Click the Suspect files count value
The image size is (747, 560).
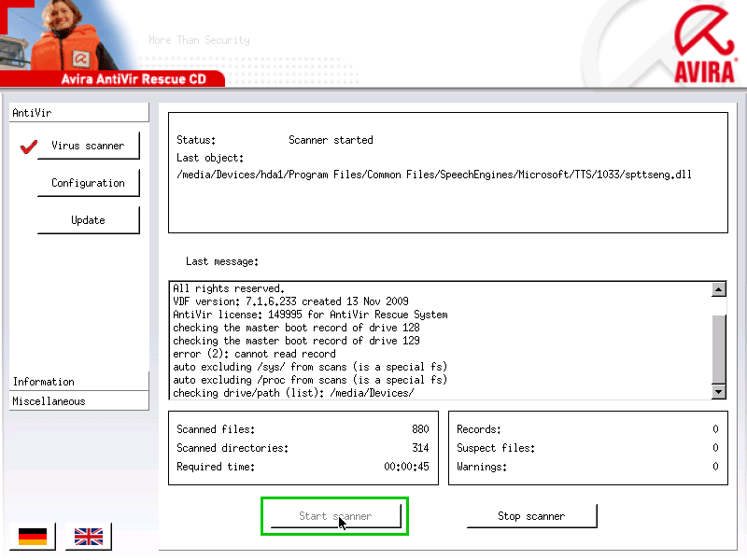715,448
